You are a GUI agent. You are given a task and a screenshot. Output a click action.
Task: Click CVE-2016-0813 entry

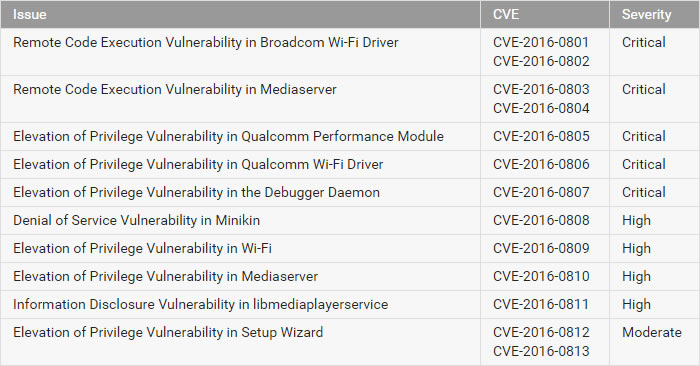(x=541, y=351)
